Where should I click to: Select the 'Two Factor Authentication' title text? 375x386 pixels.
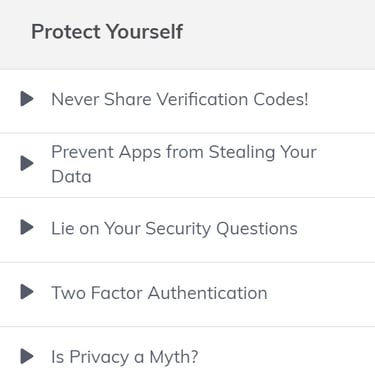[x=159, y=293]
